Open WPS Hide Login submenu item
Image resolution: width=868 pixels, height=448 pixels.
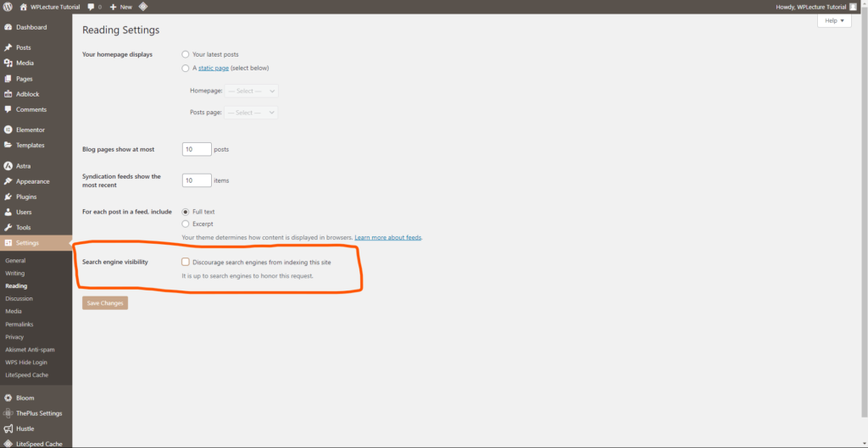coord(26,362)
